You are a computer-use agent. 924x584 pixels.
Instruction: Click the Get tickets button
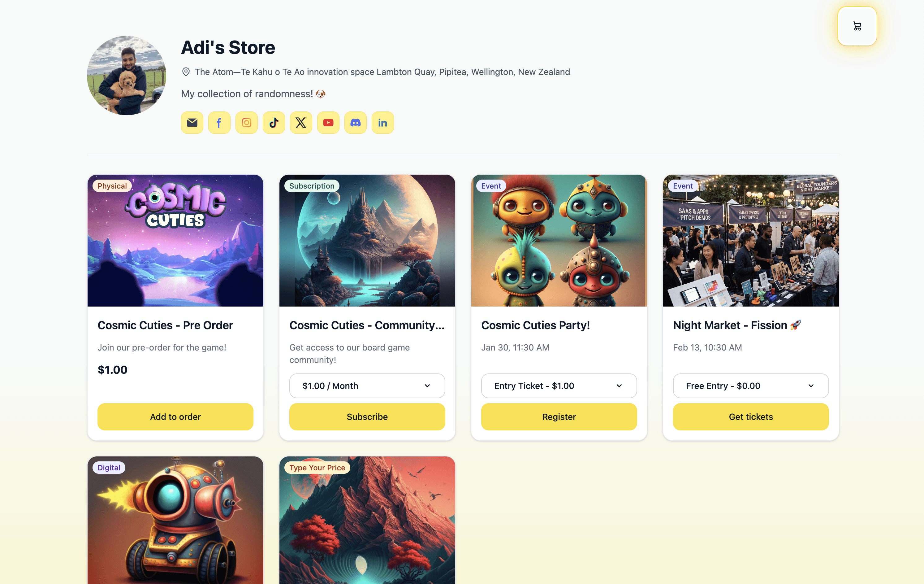[751, 416]
